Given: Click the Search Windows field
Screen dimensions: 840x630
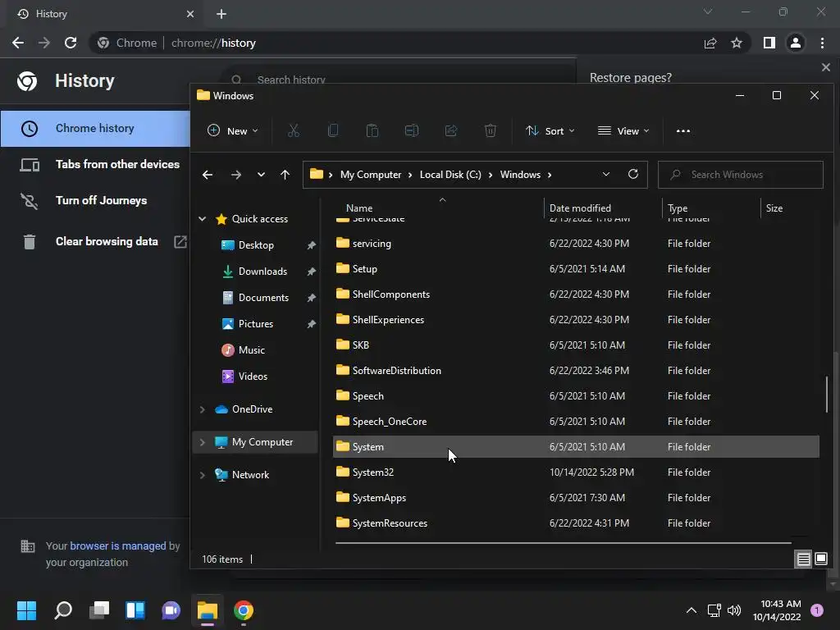Looking at the screenshot, I should tap(741, 175).
